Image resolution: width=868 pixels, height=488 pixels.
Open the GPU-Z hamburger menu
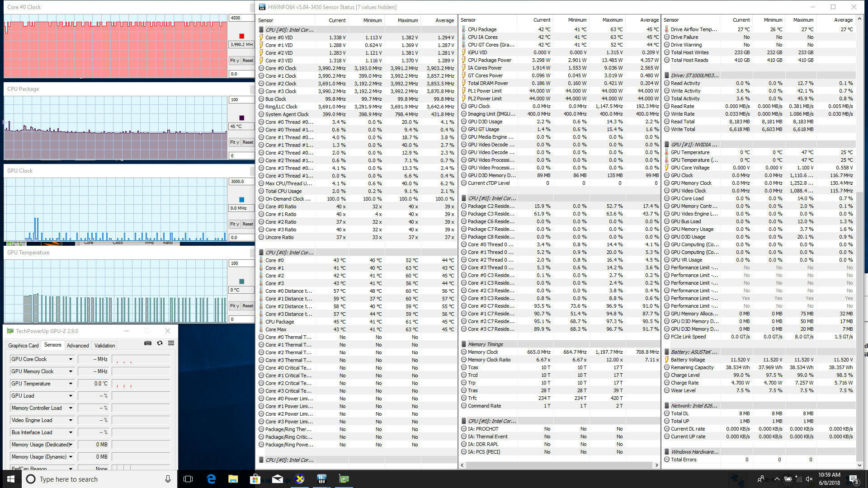click(171, 343)
